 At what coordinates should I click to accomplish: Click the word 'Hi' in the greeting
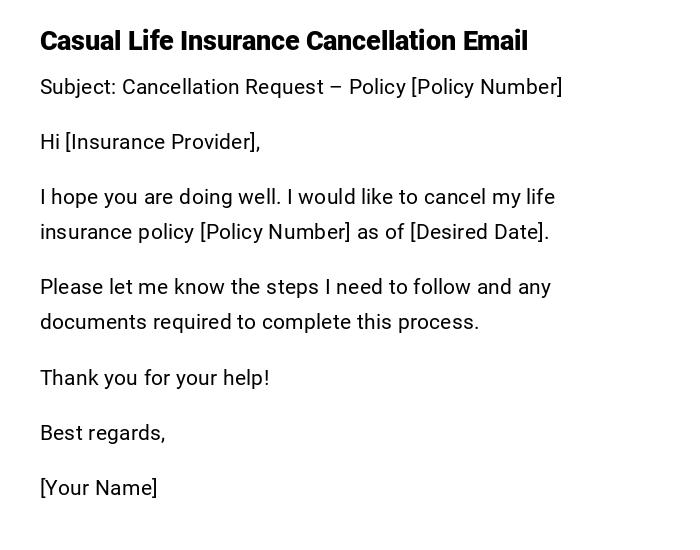[x=50, y=142]
